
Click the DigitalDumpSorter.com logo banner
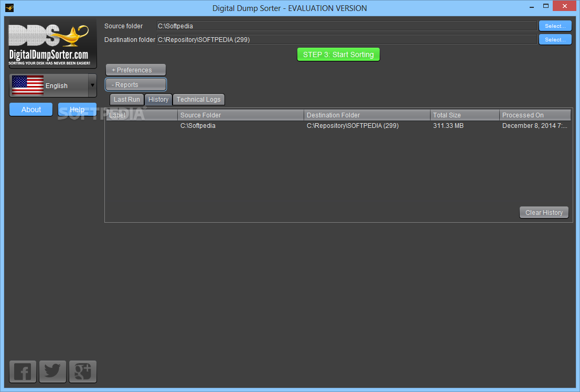tap(52, 43)
